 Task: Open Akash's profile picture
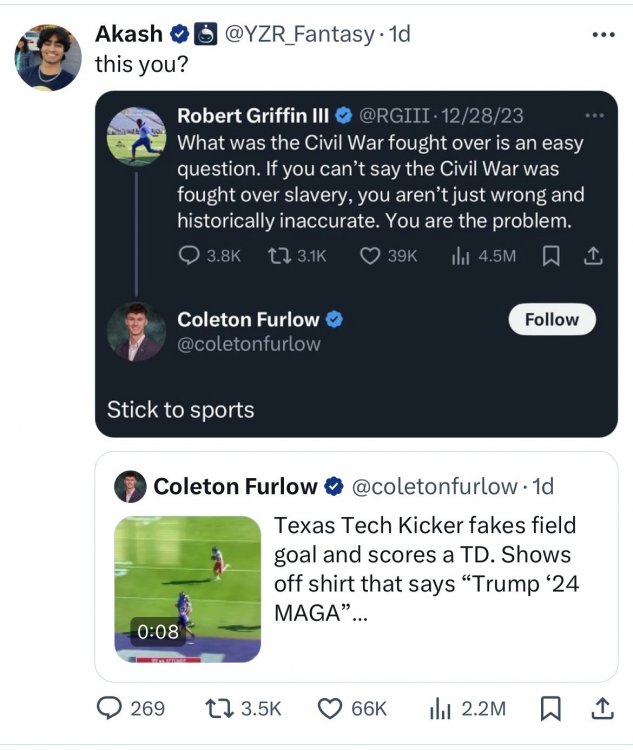tap(48, 57)
